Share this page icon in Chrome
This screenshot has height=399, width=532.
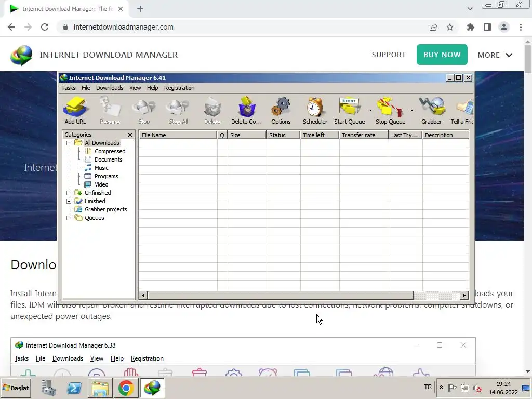[433, 27]
